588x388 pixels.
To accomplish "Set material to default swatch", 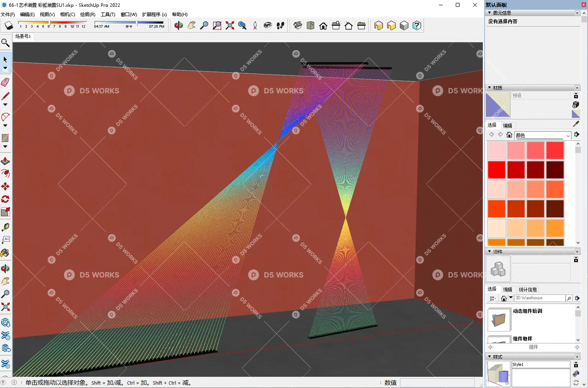I will click(576, 114).
